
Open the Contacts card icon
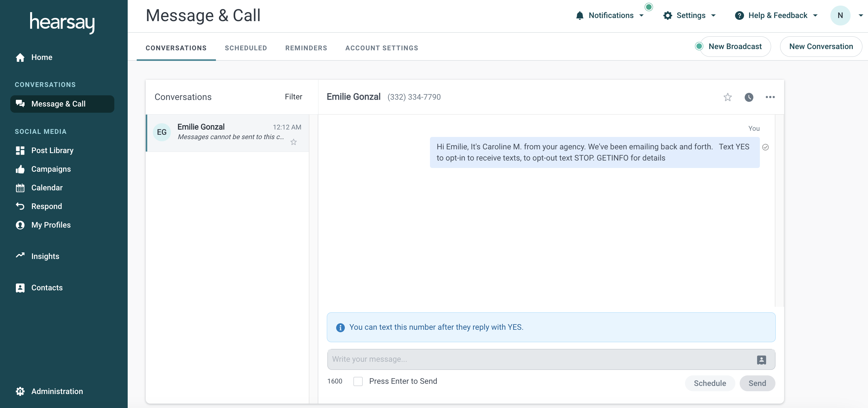(20, 288)
